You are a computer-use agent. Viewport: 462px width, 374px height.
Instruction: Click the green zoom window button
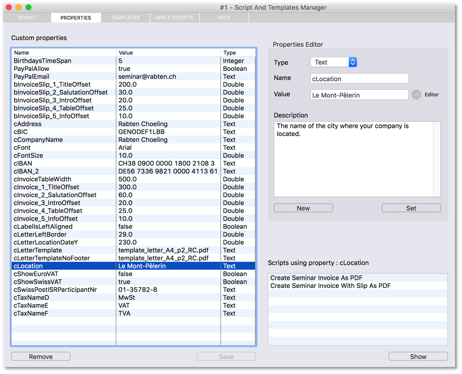coord(28,7)
